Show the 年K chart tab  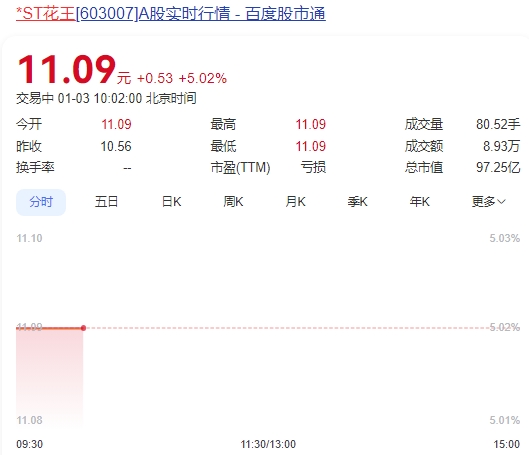[420, 202]
